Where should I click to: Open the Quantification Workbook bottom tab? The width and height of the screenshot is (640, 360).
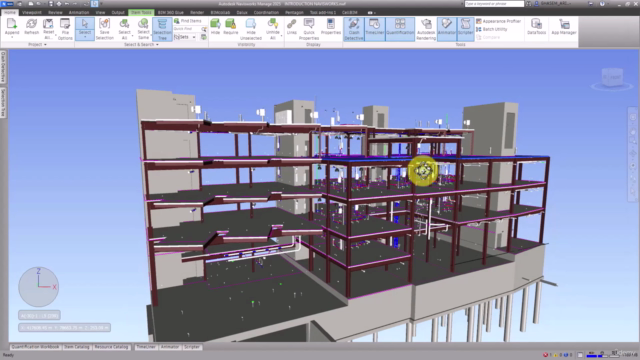click(x=36, y=347)
